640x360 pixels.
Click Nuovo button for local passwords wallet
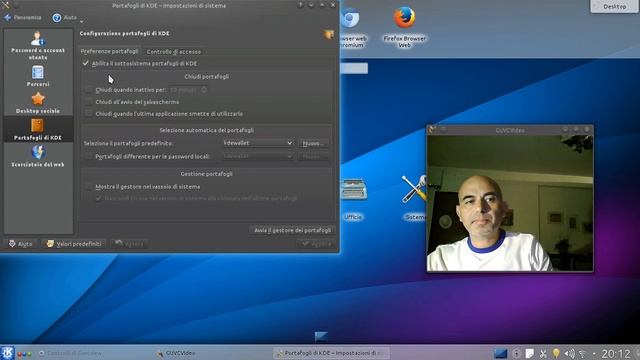(313, 156)
